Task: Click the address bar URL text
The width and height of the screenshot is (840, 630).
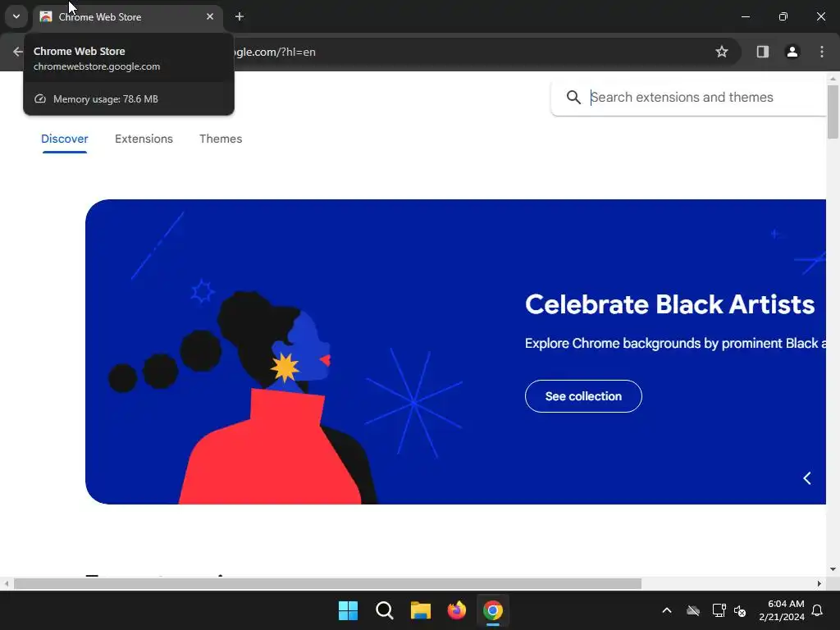Action: (x=275, y=52)
